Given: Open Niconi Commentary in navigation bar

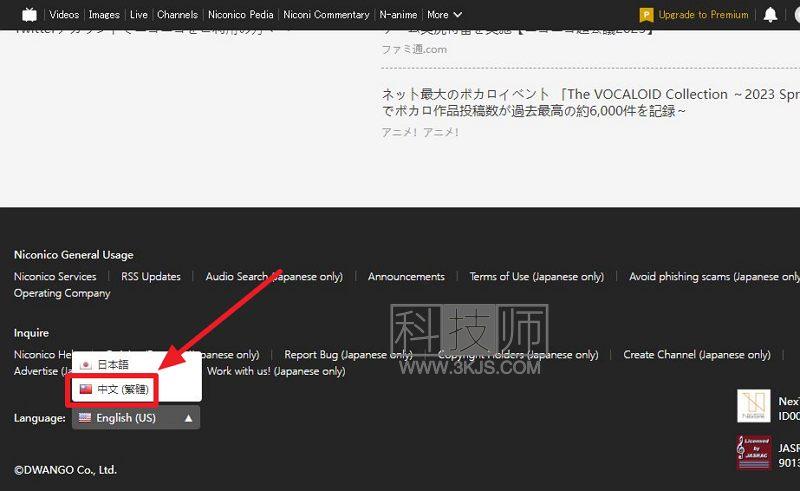Looking at the screenshot, I should click(327, 15).
